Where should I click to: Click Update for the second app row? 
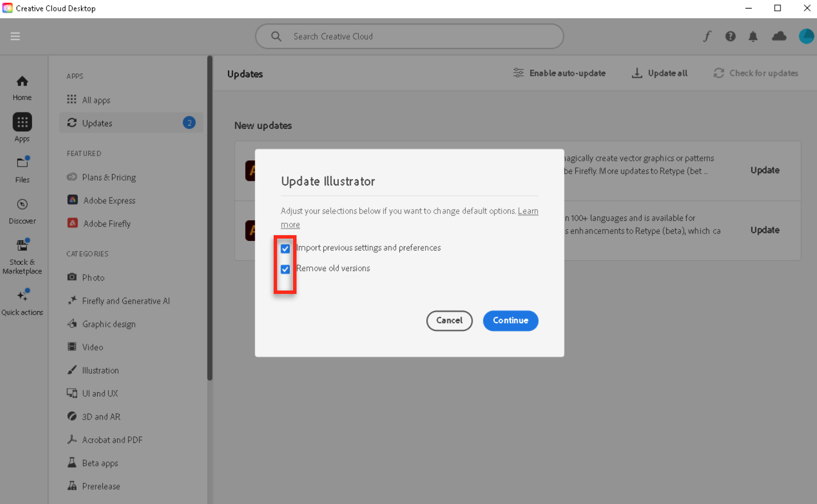(765, 230)
